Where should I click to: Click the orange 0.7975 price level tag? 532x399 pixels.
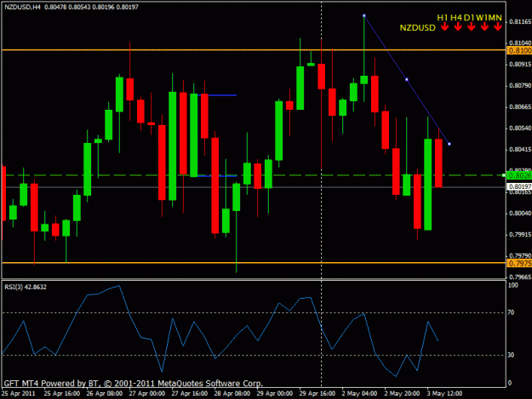(519, 264)
